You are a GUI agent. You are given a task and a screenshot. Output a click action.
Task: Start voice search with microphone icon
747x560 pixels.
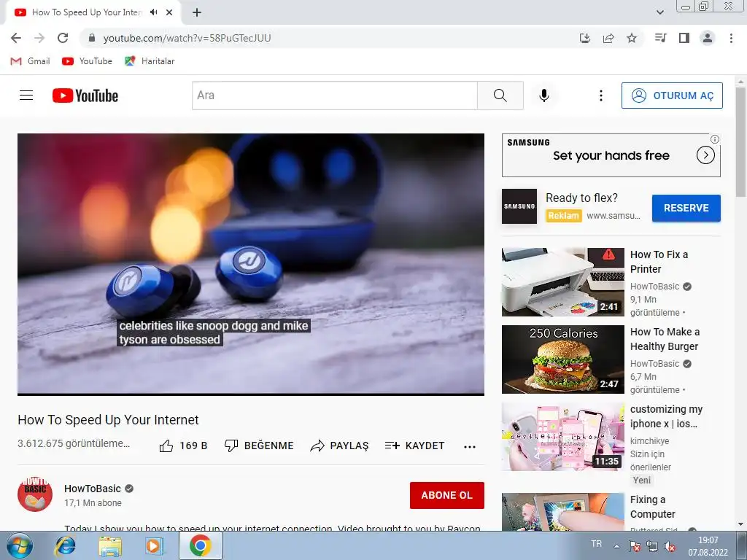pos(544,96)
